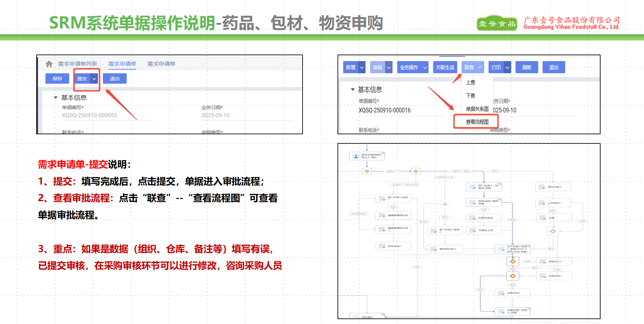Collapse 基本信息 section in left form
This screenshot has width=644, height=324.
pos(56,98)
